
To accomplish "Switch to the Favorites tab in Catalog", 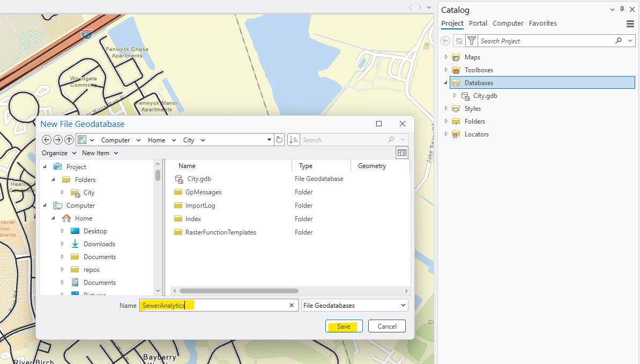I will point(542,23).
